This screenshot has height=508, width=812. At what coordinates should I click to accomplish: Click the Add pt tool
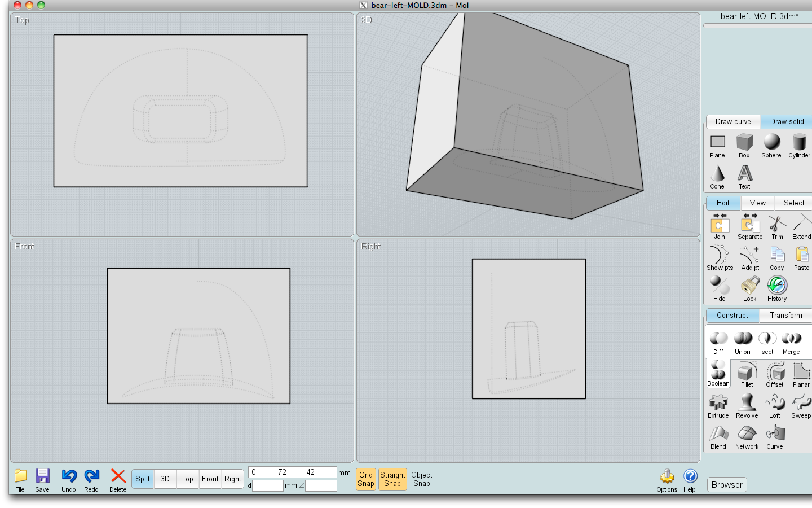tap(750, 258)
